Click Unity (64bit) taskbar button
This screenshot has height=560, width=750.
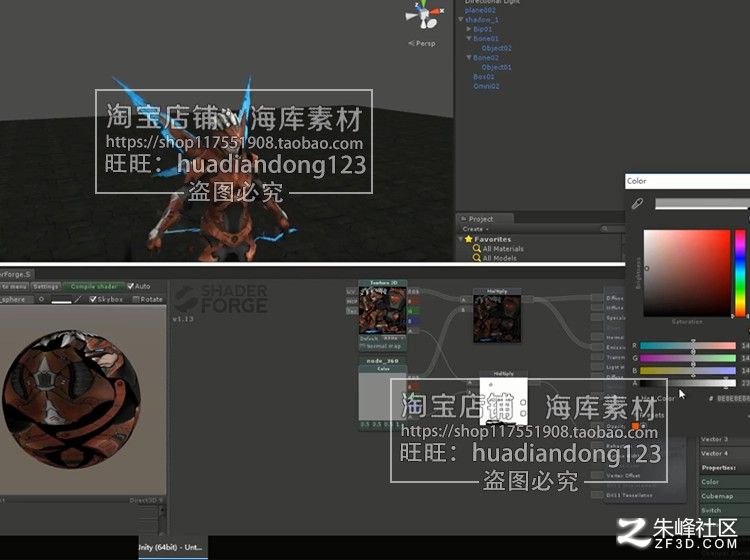[173, 547]
